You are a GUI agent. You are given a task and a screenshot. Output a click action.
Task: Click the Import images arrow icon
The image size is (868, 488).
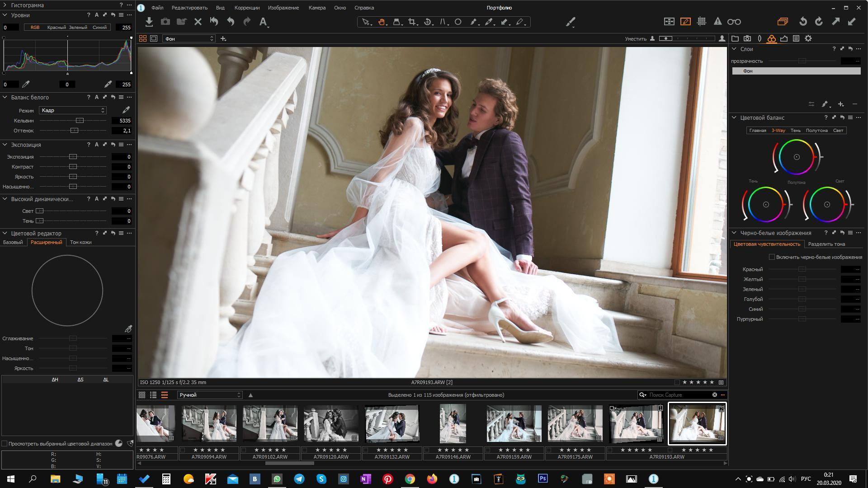click(x=149, y=22)
